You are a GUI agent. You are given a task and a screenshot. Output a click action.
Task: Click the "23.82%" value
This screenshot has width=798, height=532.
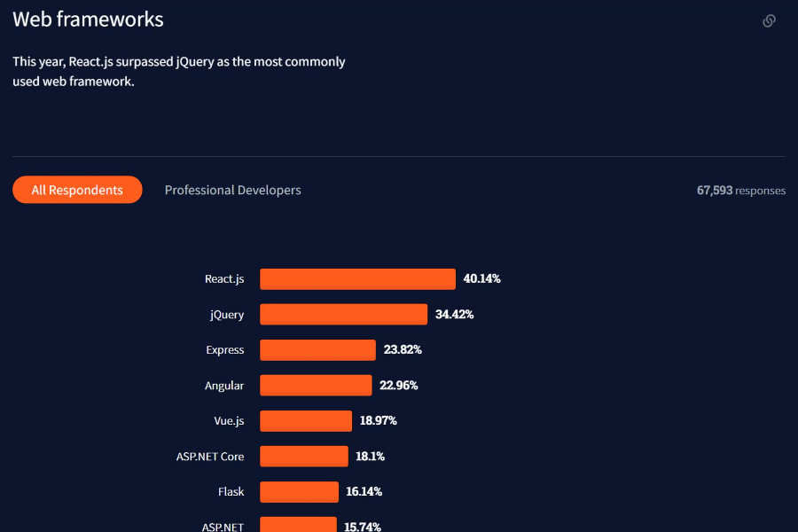point(403,349)
